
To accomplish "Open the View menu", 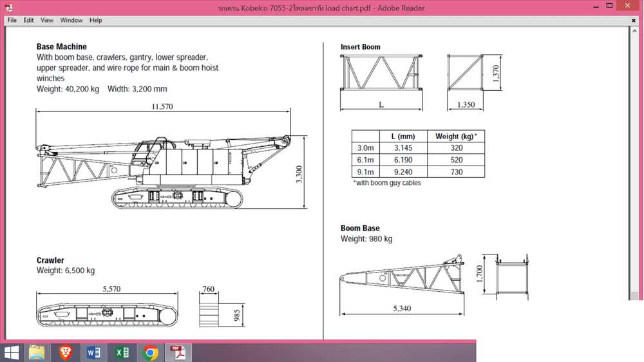I will point(47,20).
